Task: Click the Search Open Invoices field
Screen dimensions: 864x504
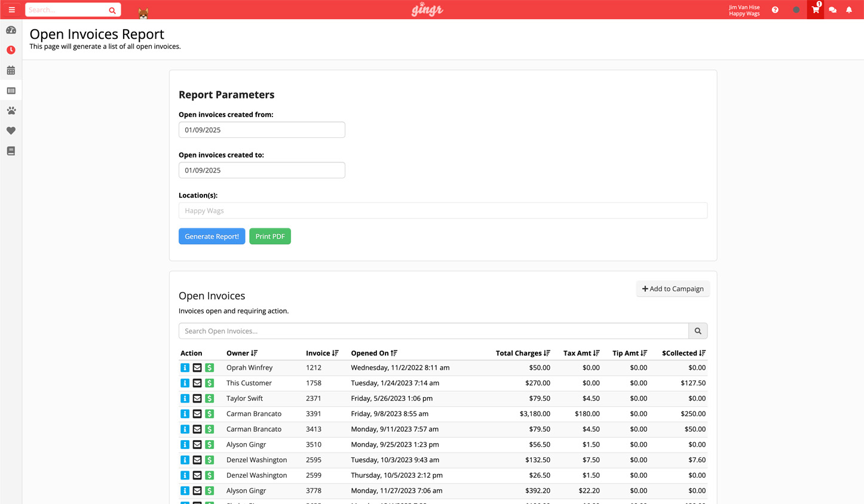Action: pyautogui.click(x=433, y=331)
